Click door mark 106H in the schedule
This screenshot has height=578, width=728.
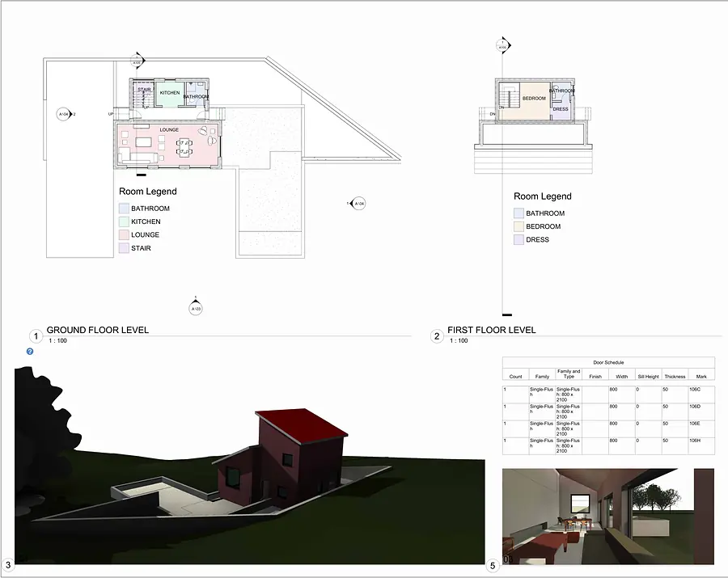point(695,441)
